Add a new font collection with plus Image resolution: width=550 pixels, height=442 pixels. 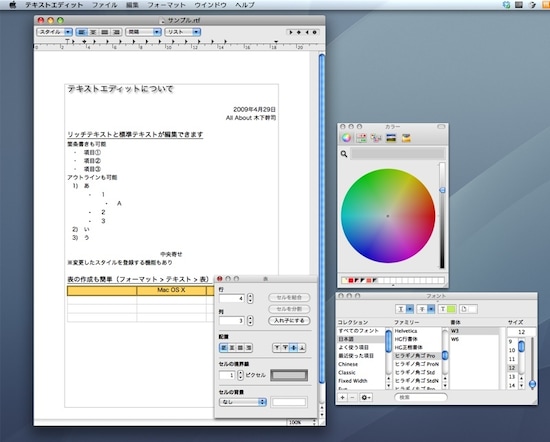(x=343, y=397)
